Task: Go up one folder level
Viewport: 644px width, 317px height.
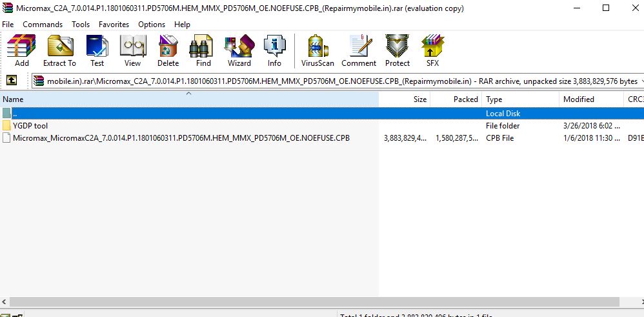Action: point(11,80)
